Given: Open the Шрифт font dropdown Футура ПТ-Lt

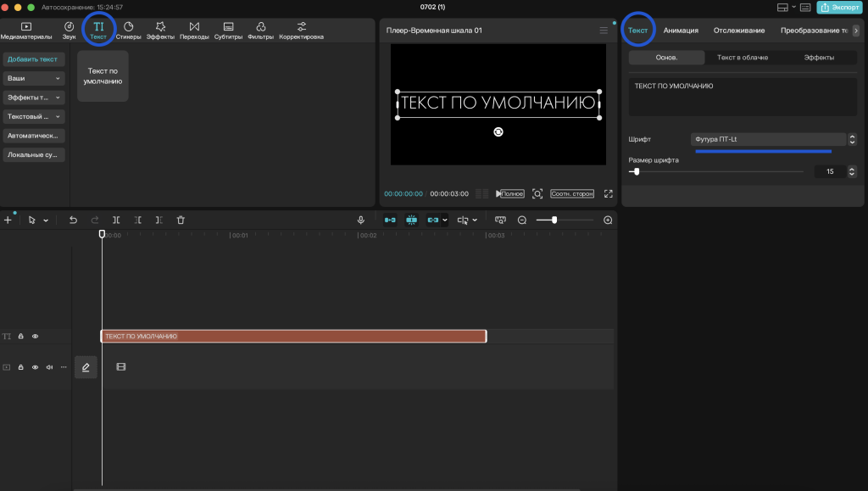Looking at the screenshot, I should tap(768, 139).
